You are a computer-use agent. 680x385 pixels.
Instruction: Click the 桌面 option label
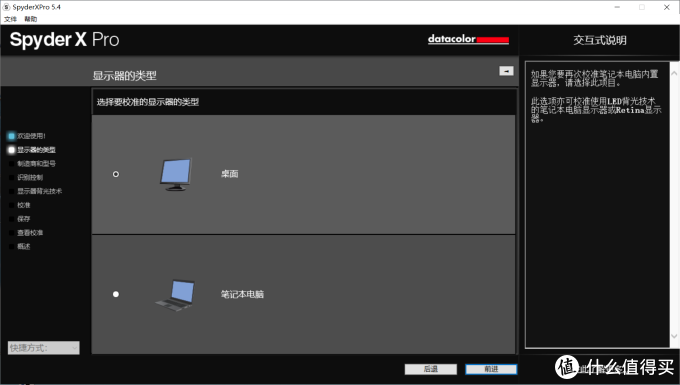(x=229, y=174)
